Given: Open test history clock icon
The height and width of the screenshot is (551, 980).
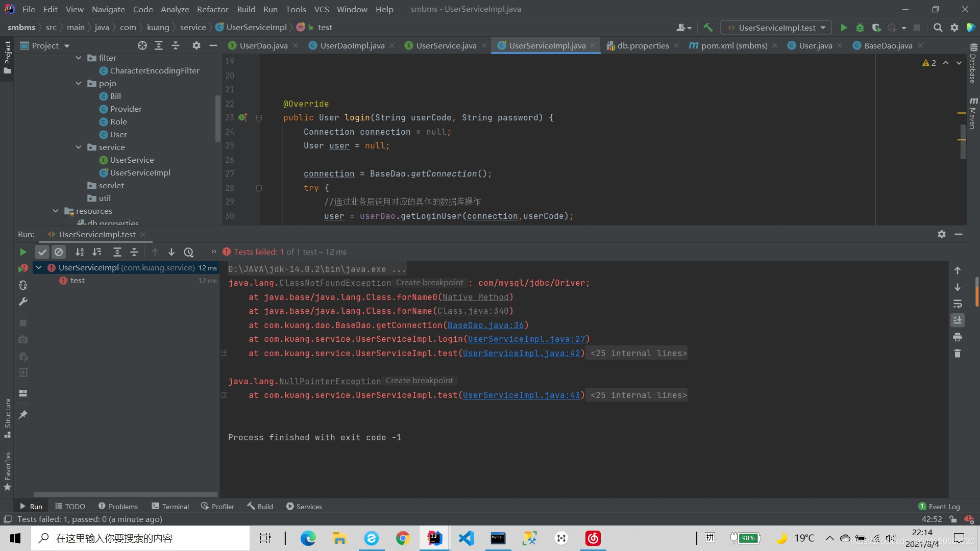Looking at the screenshot, I should coord(188,252).
